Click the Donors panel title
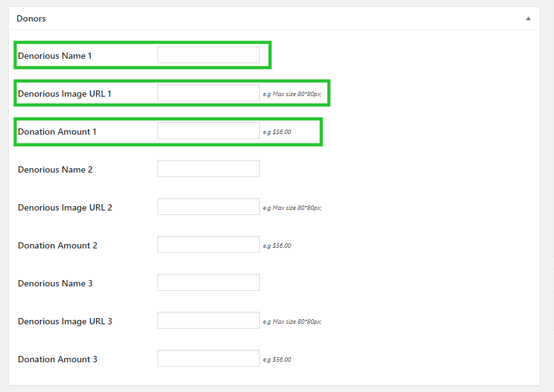 pos(31,18)
